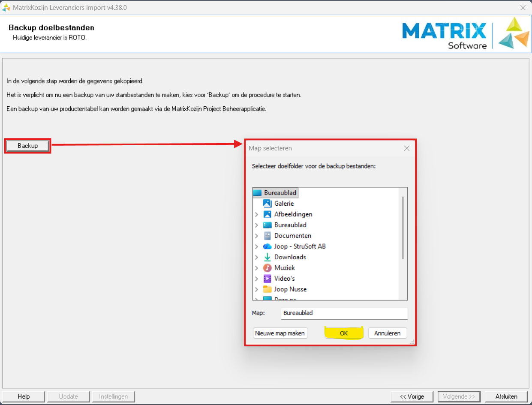Click the Annuleren button
This screenshot has height=405, width=532.
tap(388, 333)
